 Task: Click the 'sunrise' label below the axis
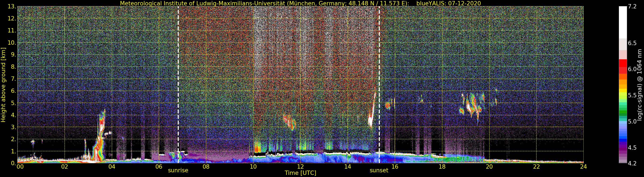[178, 171]
